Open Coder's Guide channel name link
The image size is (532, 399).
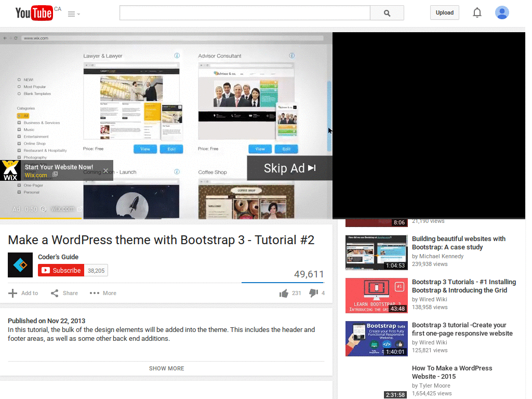tap(58, 257)
